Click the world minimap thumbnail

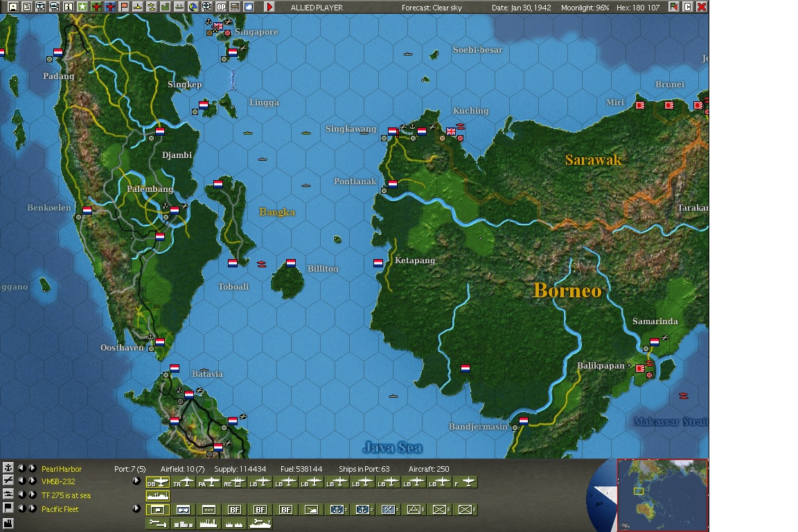(x=663, y=495)
